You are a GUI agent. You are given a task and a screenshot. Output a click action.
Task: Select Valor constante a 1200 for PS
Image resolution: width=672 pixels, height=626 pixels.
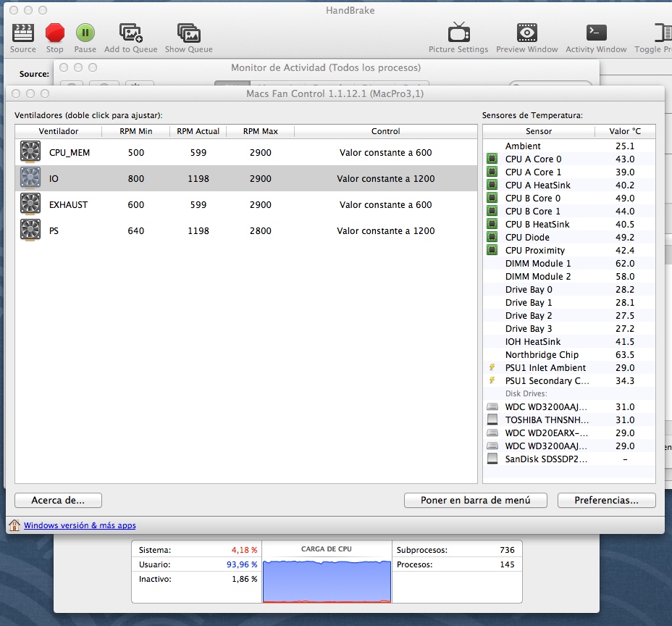click(x=386, y=231)
